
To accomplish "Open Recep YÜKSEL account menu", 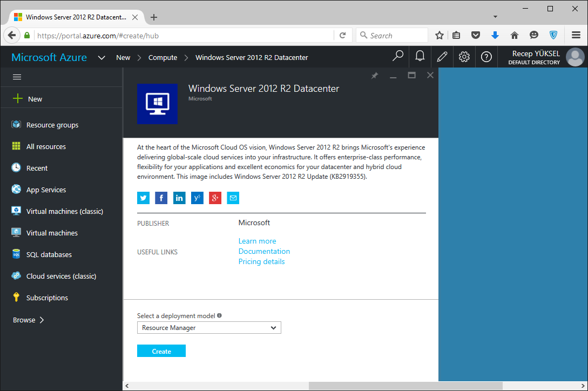I will 536,57.
